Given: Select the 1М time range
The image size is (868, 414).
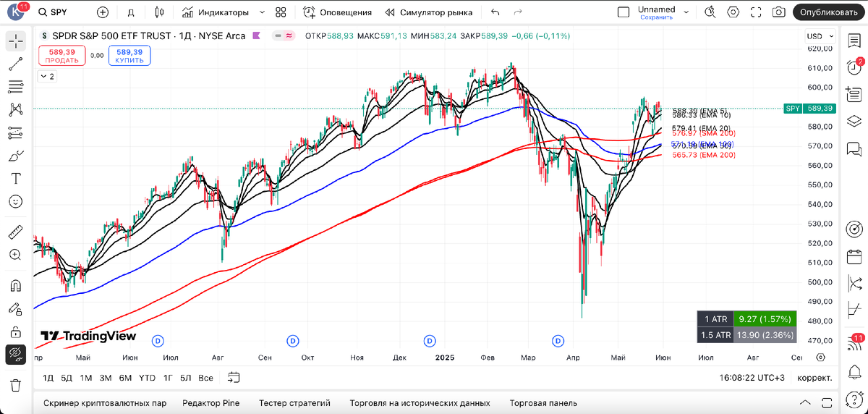Looking at the screenshot, I should coord(86,378).
